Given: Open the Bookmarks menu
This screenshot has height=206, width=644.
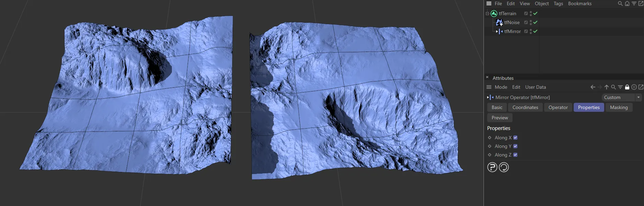Looking at the screenshot, I should [x=579, y=4].
